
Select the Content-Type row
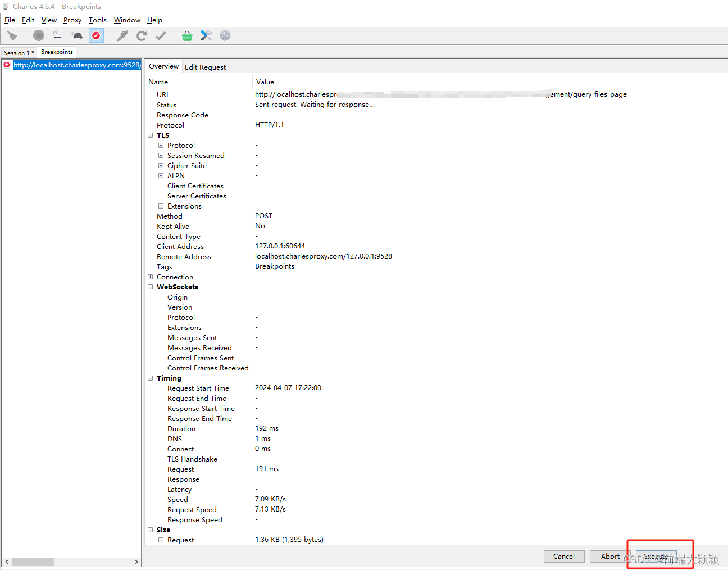tap(436, 237)
